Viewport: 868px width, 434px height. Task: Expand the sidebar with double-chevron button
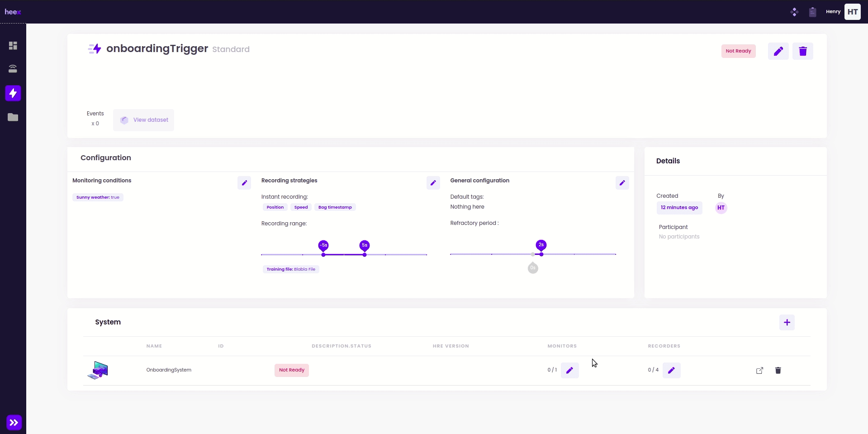click(14, 423)
